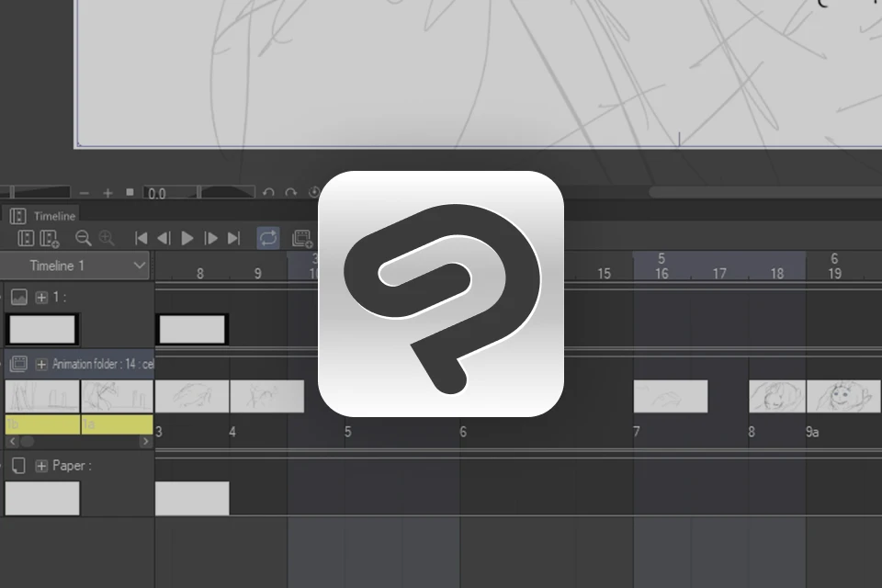
Task: Jump to the last frame
Action: (234, 239)
